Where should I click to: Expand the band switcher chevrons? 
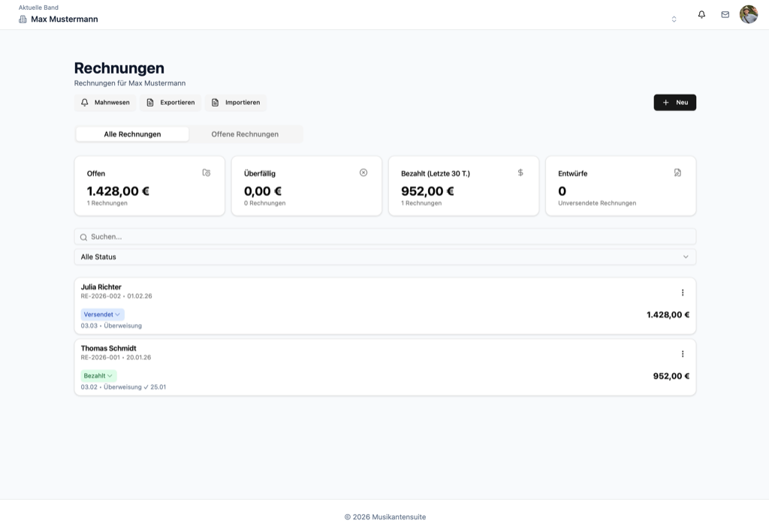point(674,19)
